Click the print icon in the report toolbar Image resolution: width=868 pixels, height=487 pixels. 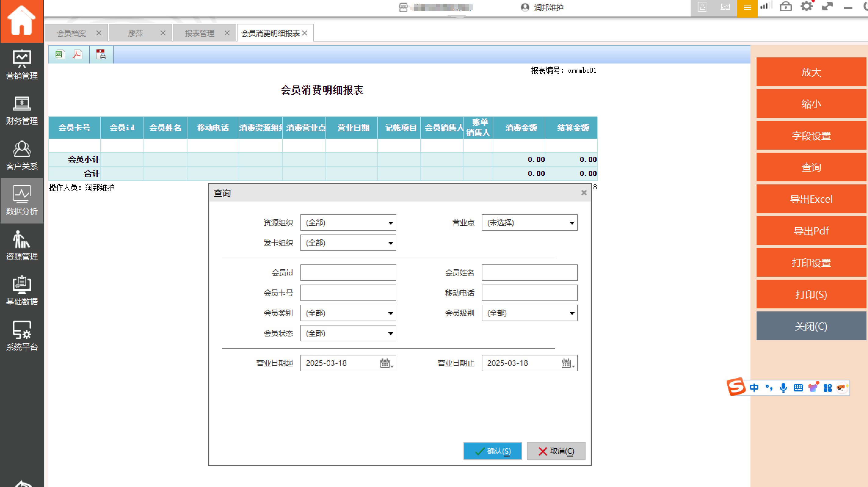(x=101, y=54)
